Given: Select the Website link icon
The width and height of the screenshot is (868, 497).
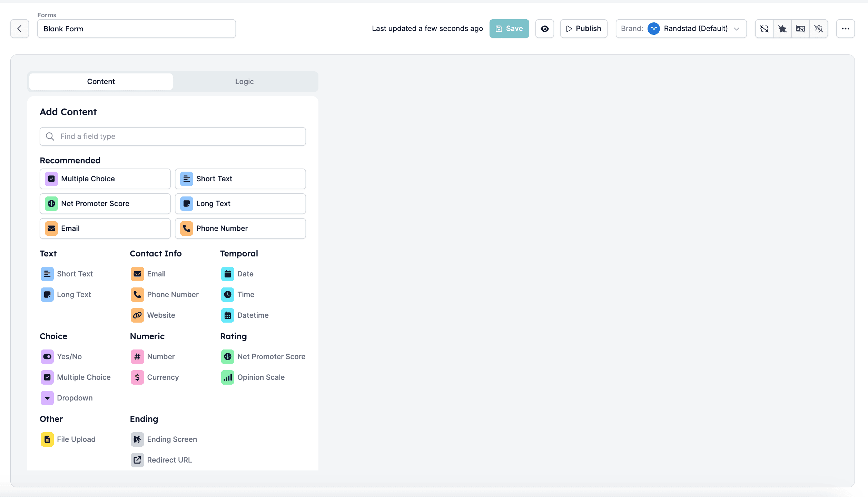Looking at the screenshot, I should click(137, 315).
